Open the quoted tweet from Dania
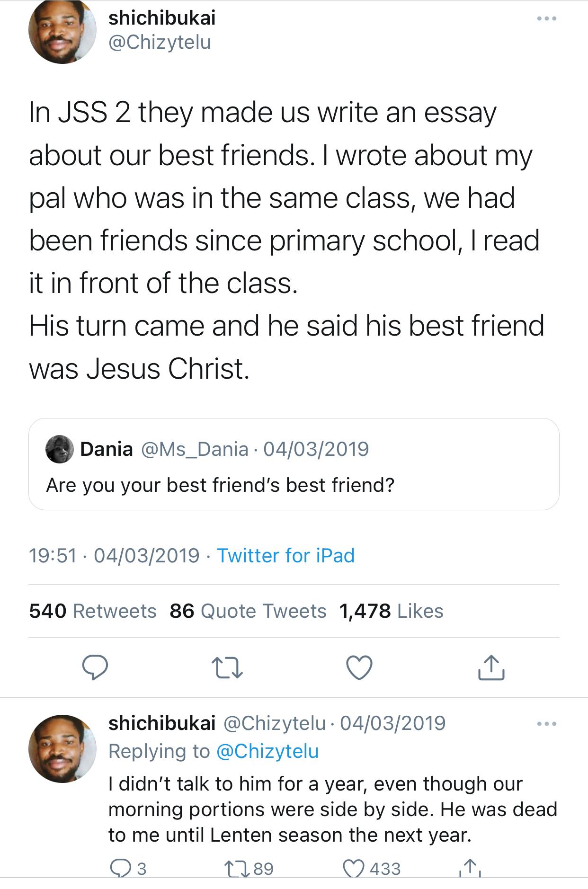Screen dimensions: 588x889 (294, 485)
